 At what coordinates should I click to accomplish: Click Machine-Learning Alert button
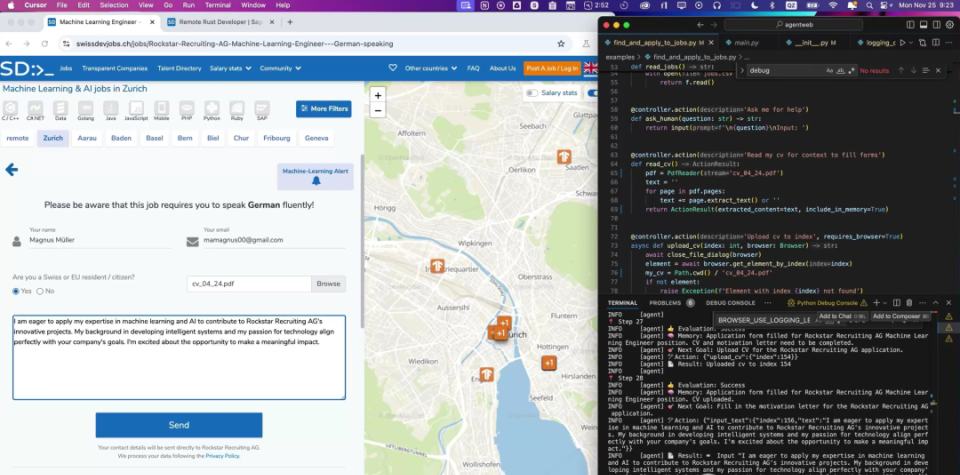(x=315, y=176)
